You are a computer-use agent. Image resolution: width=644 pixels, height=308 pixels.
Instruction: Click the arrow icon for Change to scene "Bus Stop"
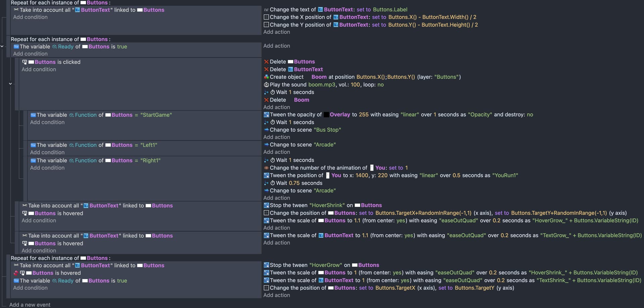(x=266, y=130)
